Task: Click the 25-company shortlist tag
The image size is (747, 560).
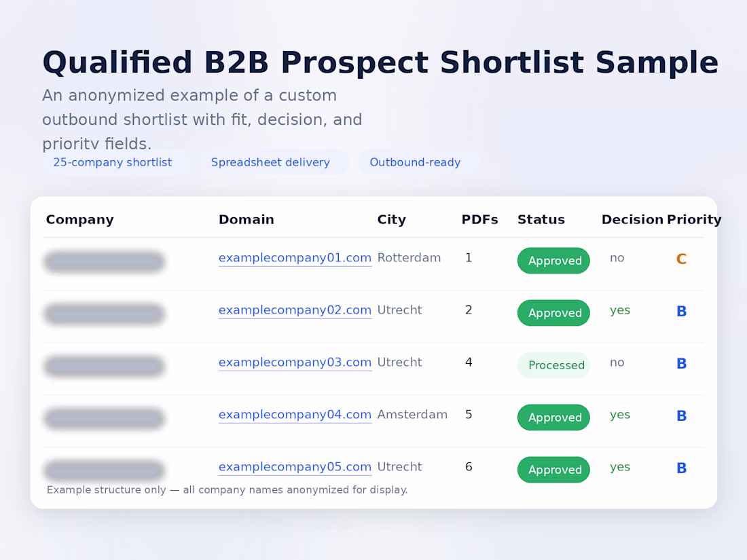Action: click(x=113, y=162)
